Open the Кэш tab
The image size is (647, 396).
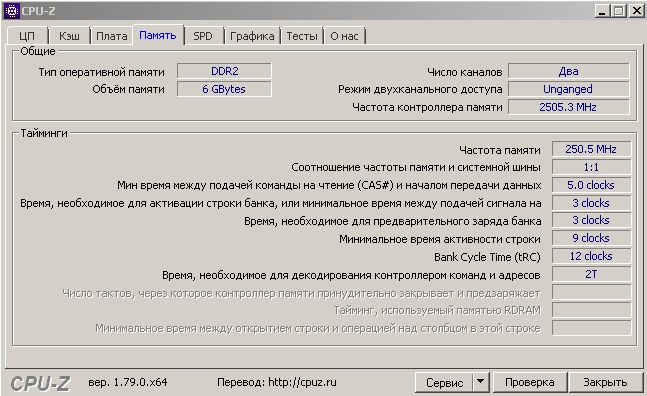point(69,36)
